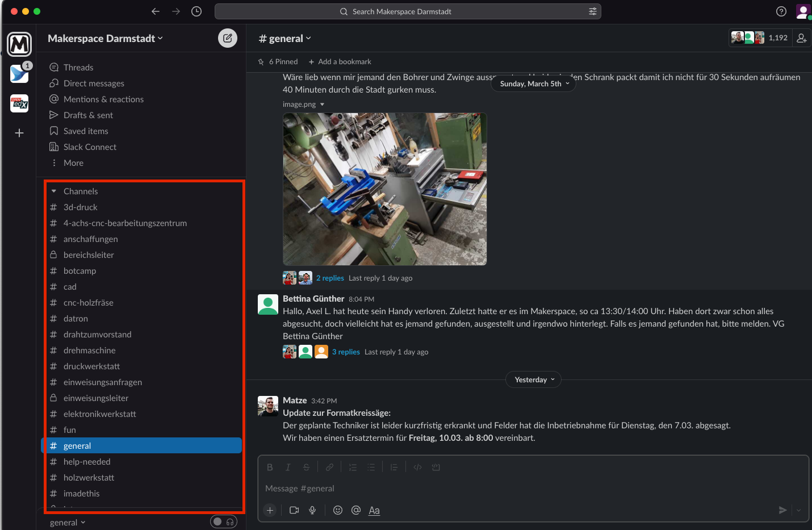Toggle the huddle headphones switch

224,521
